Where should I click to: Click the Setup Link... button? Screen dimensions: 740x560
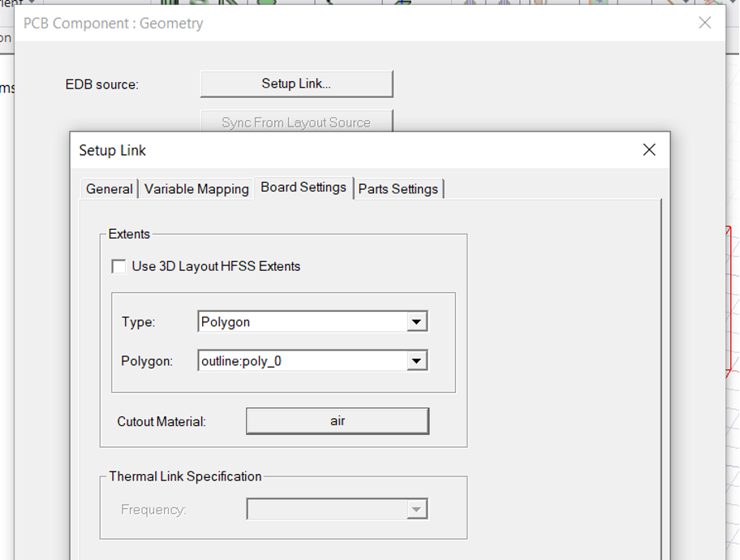coord(296,84)
